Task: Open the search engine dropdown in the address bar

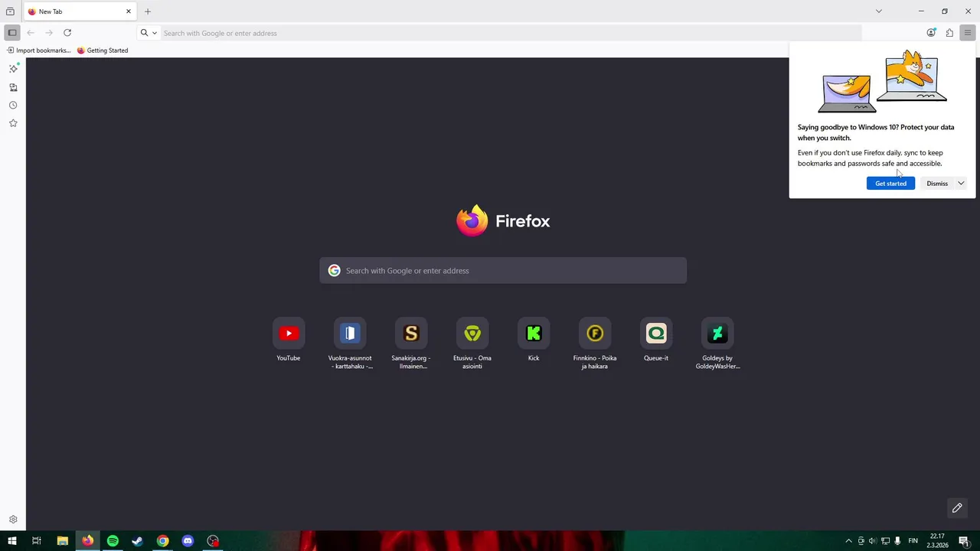Action: (149, 33)
